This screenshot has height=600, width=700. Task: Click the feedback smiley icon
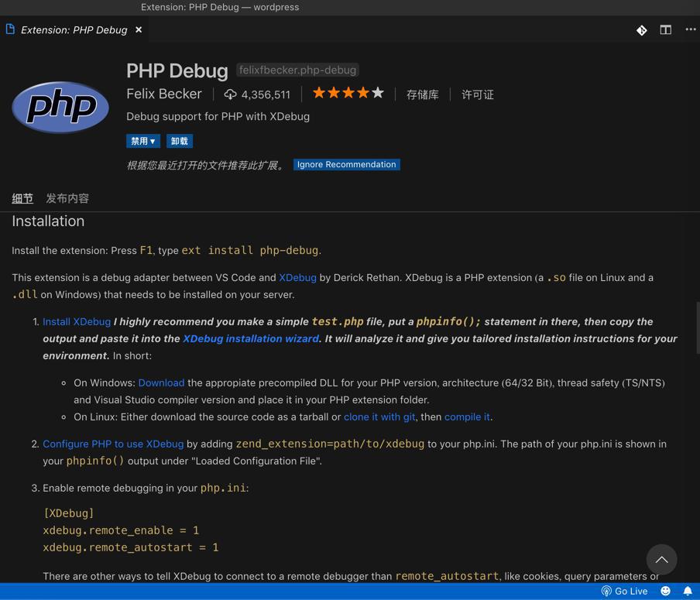tap(666, 591)
